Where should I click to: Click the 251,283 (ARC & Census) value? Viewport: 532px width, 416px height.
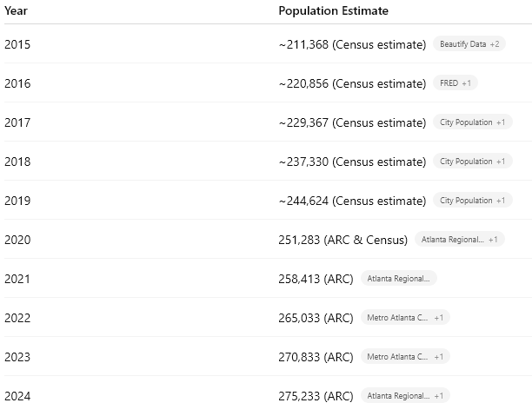[343, 240]
